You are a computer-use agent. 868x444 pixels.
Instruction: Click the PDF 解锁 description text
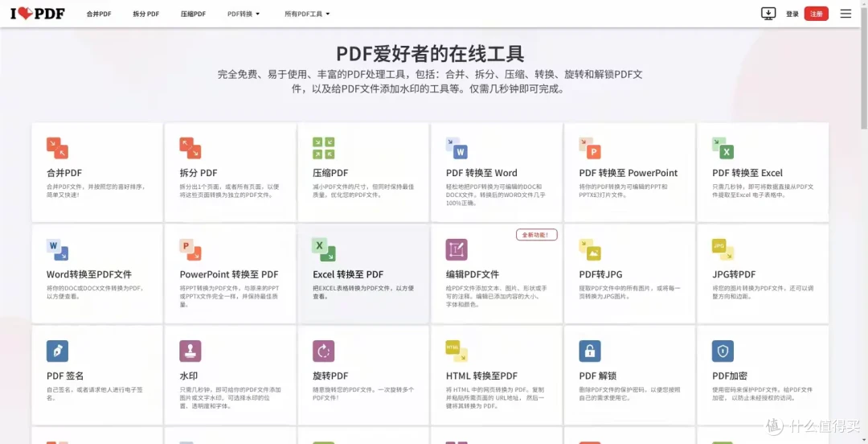coord(629,393)
